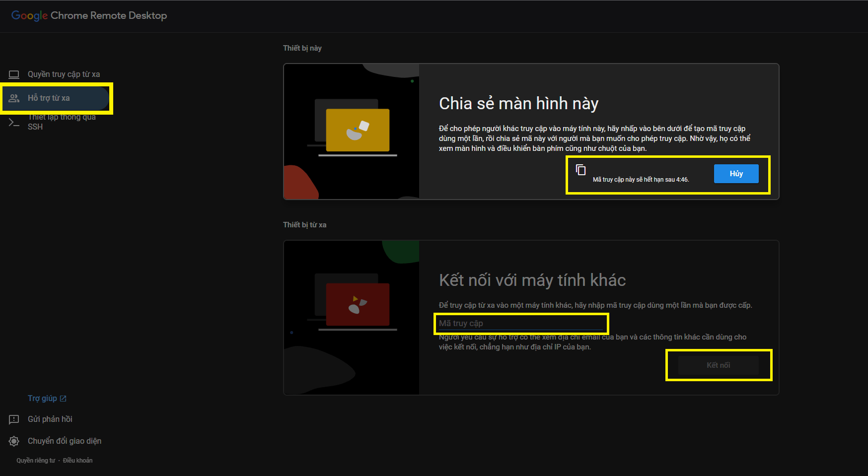Click the Chia sẻ màn hình này heading
Image resolution: width=868 pixels, height=476 pixels.
pos(519,104)
